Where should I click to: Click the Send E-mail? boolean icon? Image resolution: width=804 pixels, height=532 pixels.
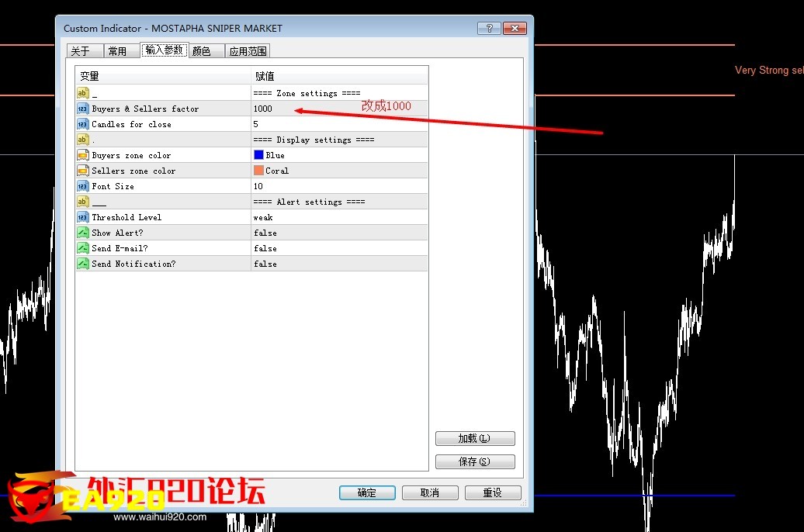83,248
